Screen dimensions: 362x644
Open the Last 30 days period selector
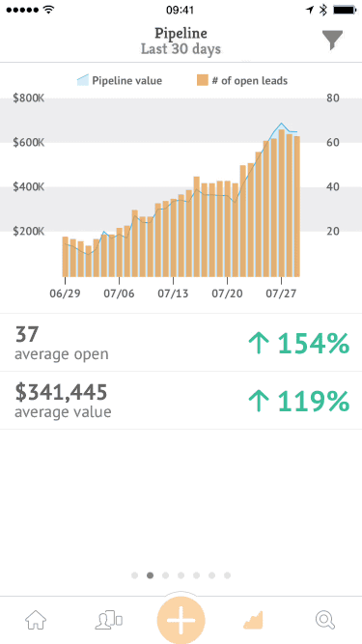point(181,49)
